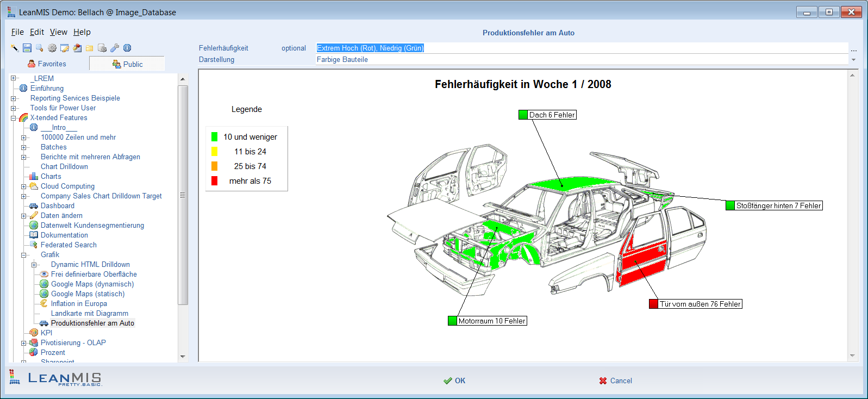
Task: Click the red 'mehr als 75' legend swatch
Action: (214, 181)
